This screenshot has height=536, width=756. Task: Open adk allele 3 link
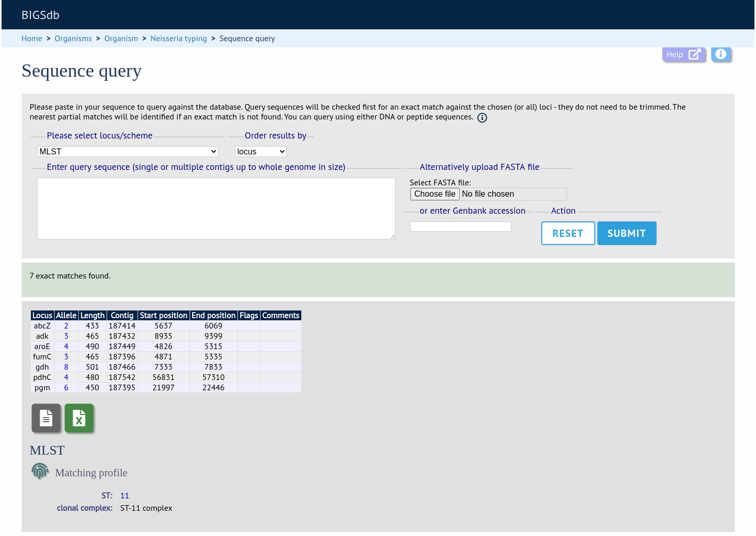tap(66, 336)
